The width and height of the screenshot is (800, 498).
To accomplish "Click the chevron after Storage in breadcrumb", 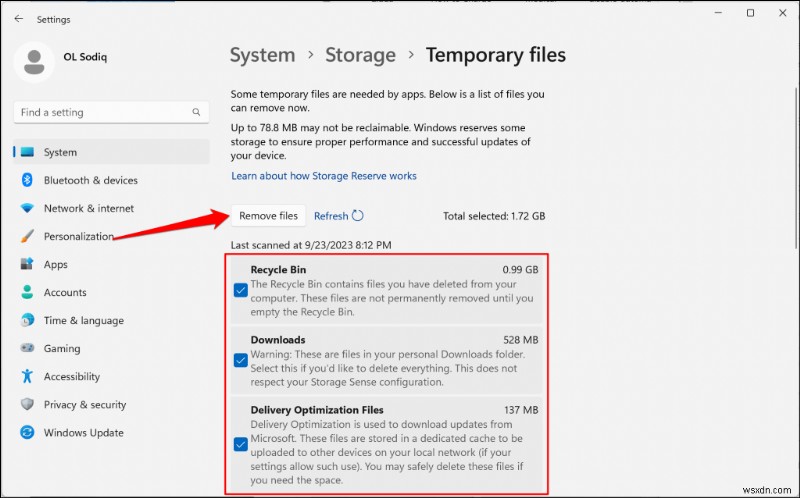I will coord(411,55).
